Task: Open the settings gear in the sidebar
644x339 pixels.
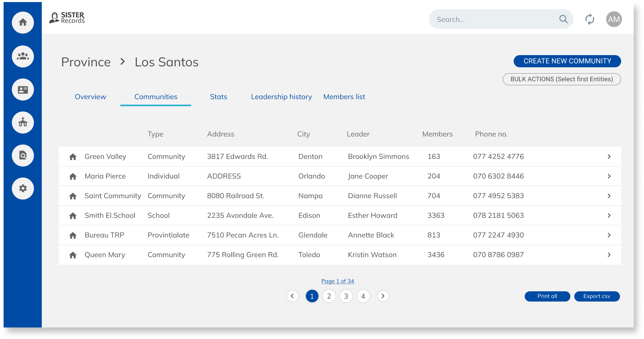Action: 23,189
